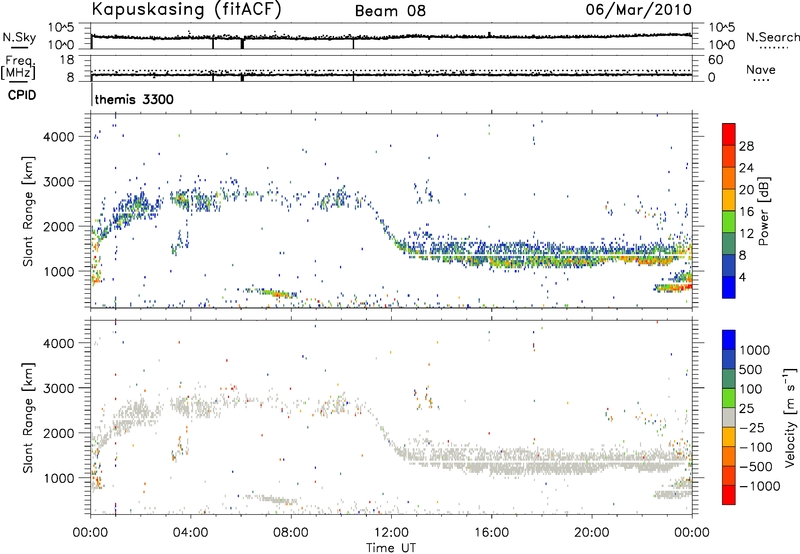Click 'Slant Range [km]' label of power panel
The height and width of the screenshot is (554, 800).
point(28,211)
